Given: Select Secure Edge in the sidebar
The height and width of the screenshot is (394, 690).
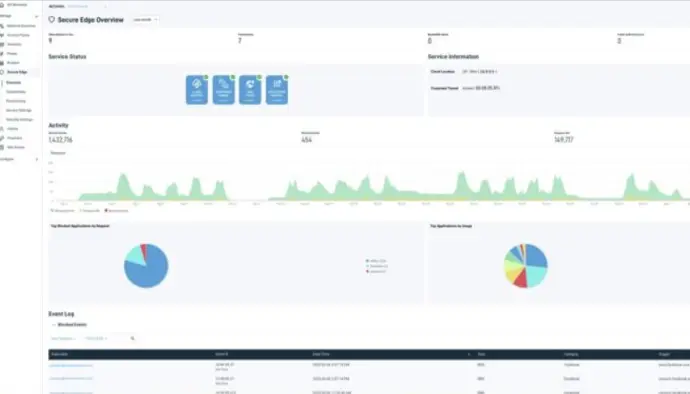Looking at the screenshot, I should tap(17, 72).
